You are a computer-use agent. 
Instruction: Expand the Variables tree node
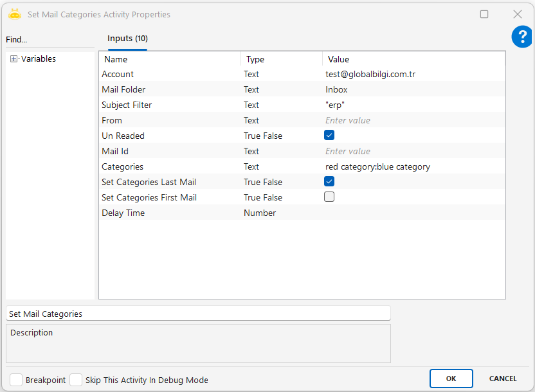click(x=14, y=59)
